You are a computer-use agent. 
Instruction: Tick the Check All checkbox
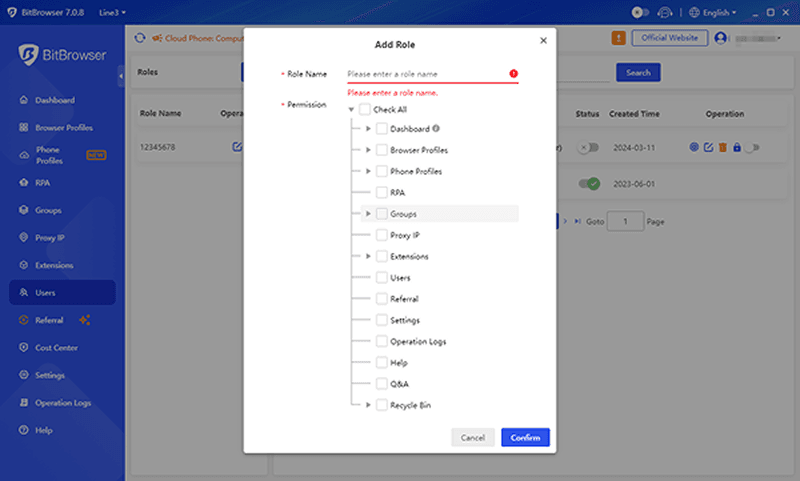coord(364,109)
